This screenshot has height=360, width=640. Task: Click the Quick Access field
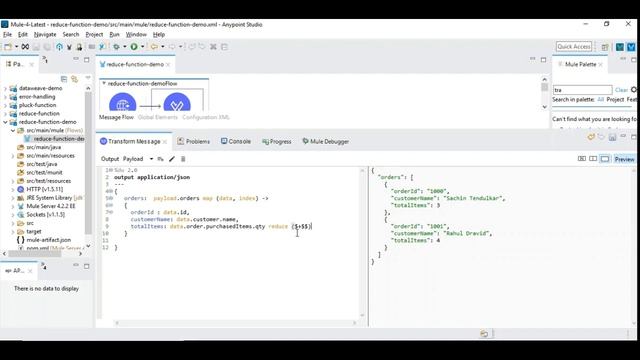(573, 47)
